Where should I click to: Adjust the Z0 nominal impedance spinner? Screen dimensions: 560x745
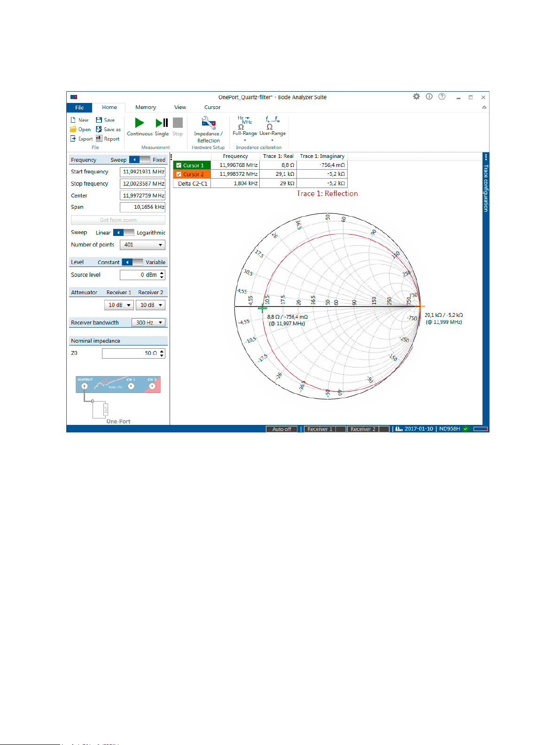(162, 353)
